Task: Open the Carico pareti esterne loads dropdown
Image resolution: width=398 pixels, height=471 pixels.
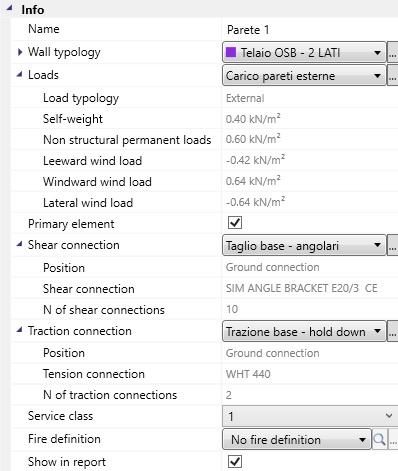Action: coord(304,76)
